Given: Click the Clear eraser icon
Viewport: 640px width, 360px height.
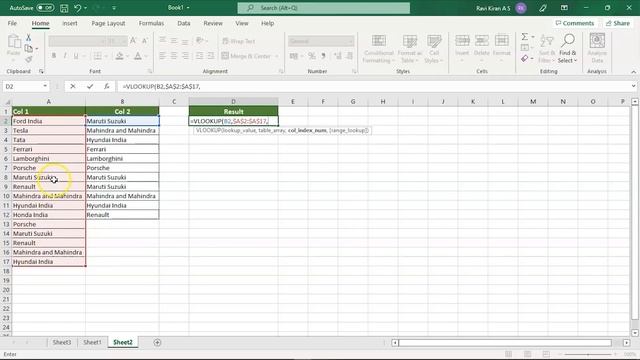Looking at the screenshot, I should pyautogui.click(x=525, y=59).
